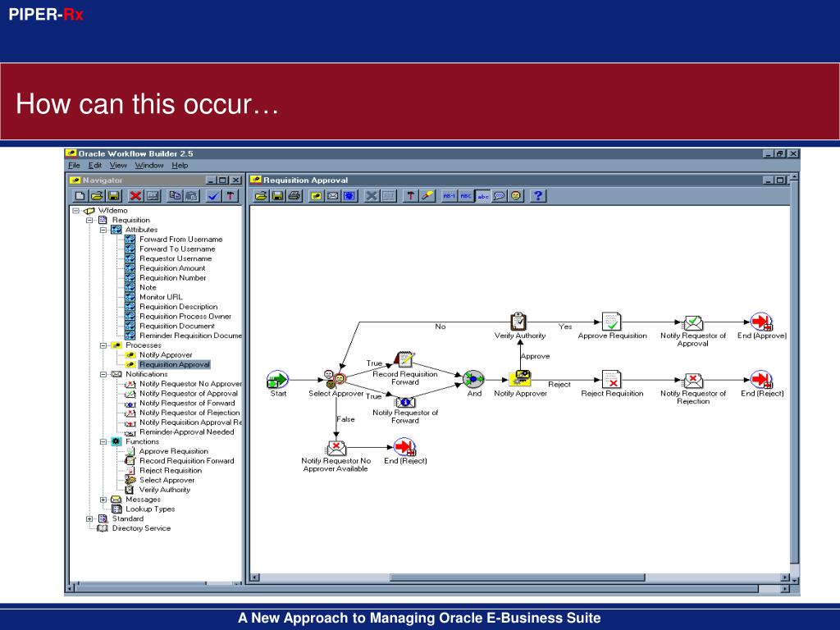This screenshot has height=630, width=840.
Task: Click the Open folder icon in Requisition Approval toolbar
Action: pyautogui.click(x=260, y=196)
